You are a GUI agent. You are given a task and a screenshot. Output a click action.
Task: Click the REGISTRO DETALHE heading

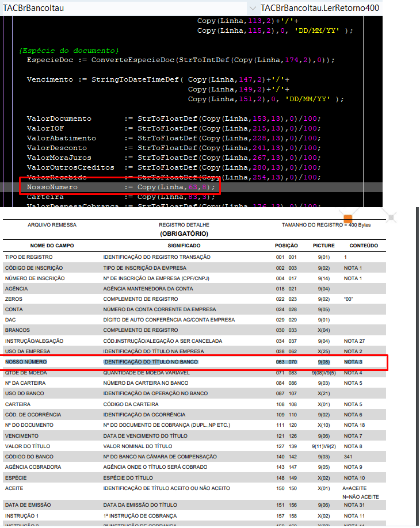coord(184,225)
